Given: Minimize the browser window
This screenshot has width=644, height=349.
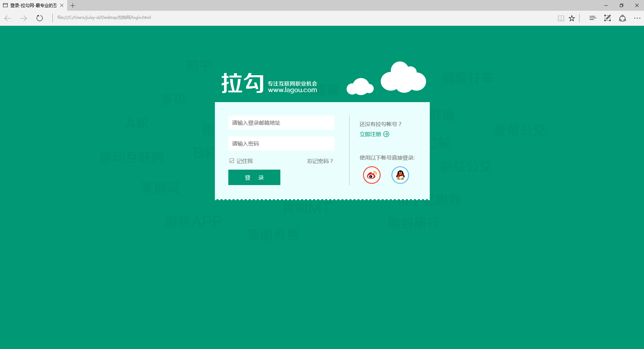Looking at the screenshot, I should click(x=606, y=5).
